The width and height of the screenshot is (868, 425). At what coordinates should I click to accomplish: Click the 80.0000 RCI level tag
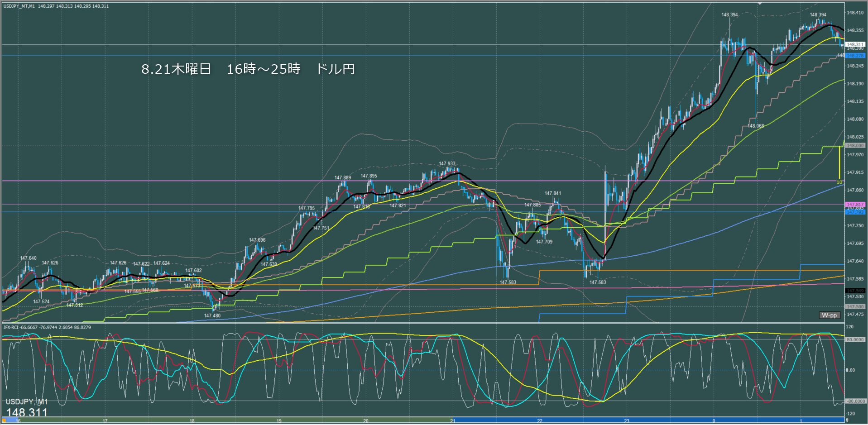pos(855,339)
